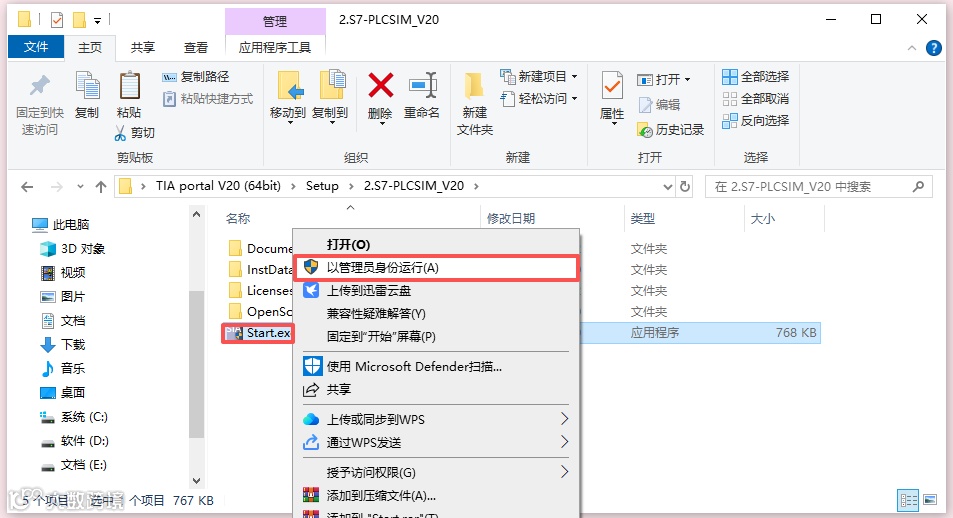The height and width of the screenshot is (518, 953).
Task: Switch to the large icons view toggle
Action: (930, 500)
